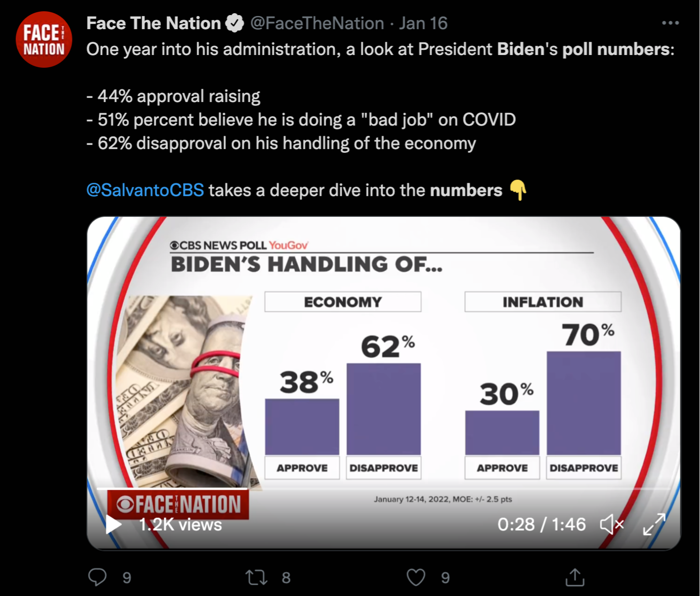Viewport: 700px width, 596px height.
Task: Expand the video to fullscreen
Action: [654, 524]
